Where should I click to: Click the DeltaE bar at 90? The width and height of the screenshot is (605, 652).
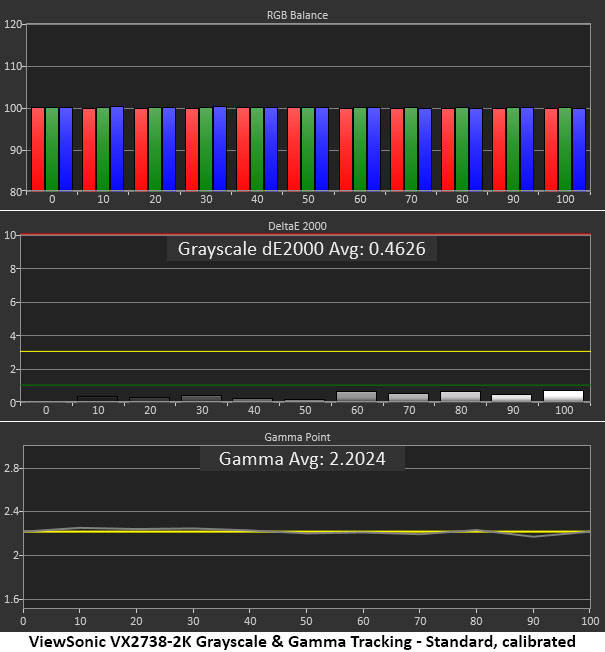tap(512, 398)
